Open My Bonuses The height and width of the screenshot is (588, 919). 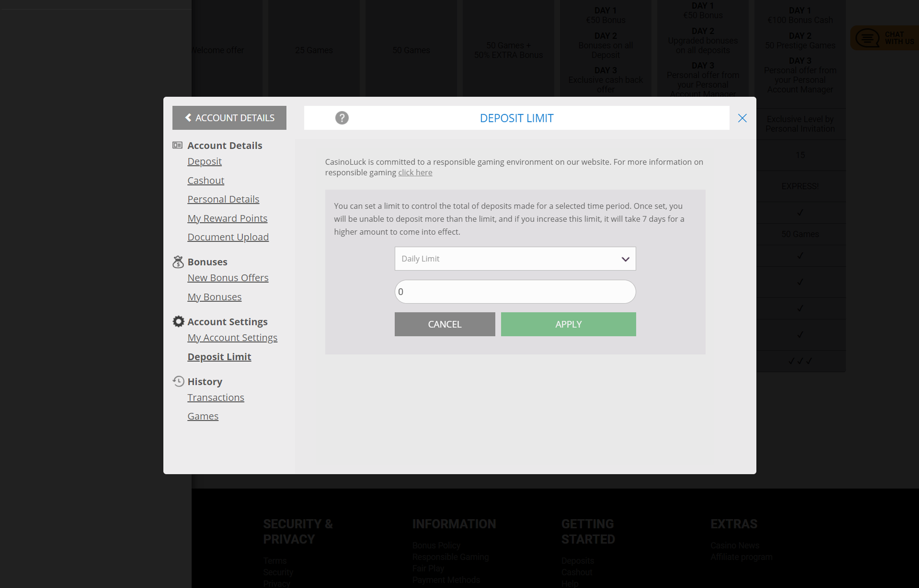[x=214, y=297]
